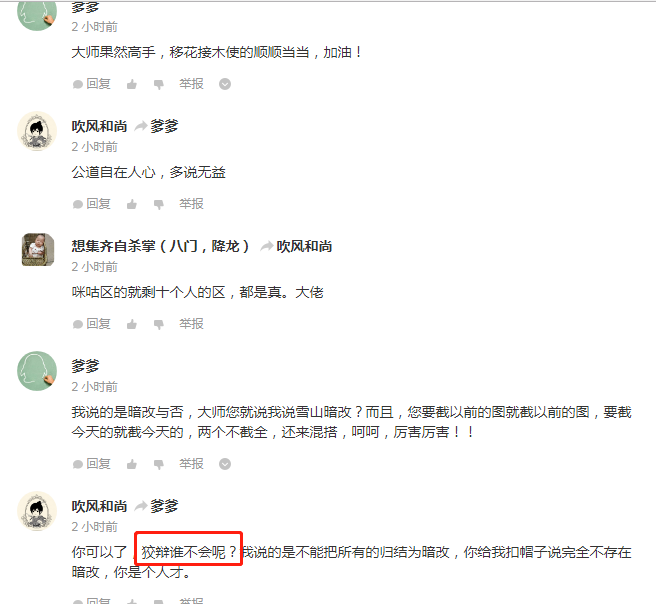
Task: Report the 大师果然高手 comment via 举报
Action: point(191,84)
